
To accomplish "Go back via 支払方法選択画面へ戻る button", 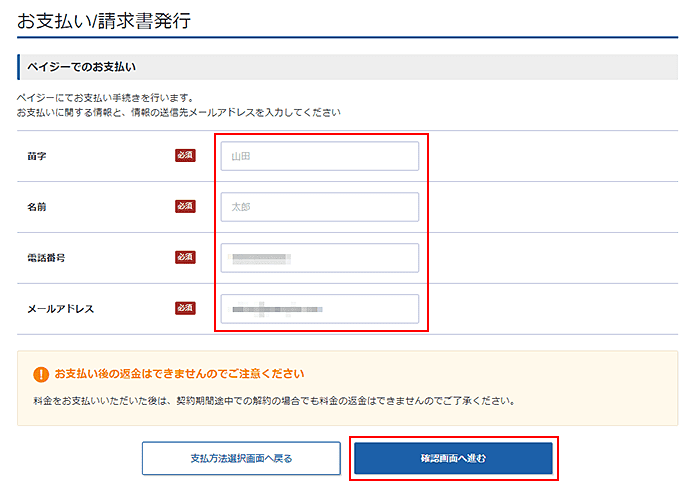I will click(241, 458).
